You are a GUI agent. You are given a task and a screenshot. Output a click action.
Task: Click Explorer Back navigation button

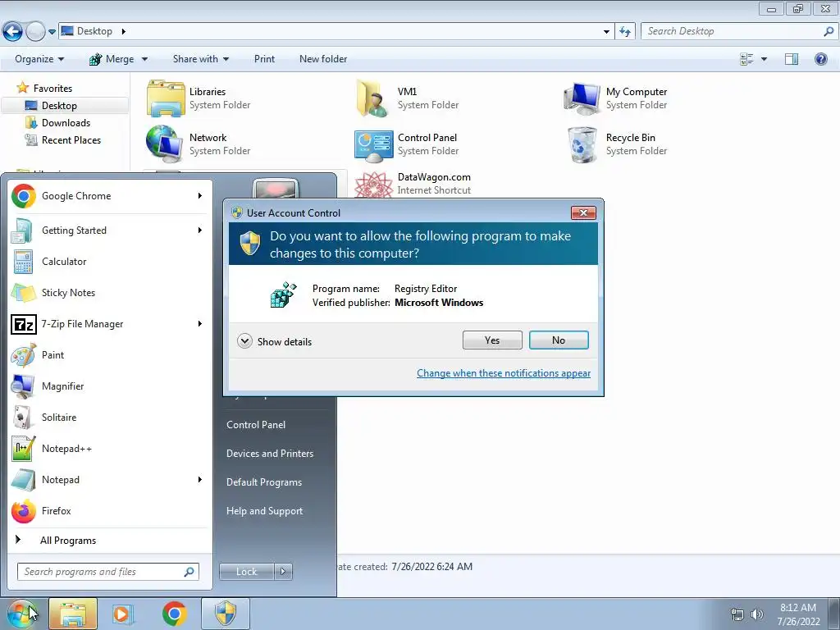point(13,32)
